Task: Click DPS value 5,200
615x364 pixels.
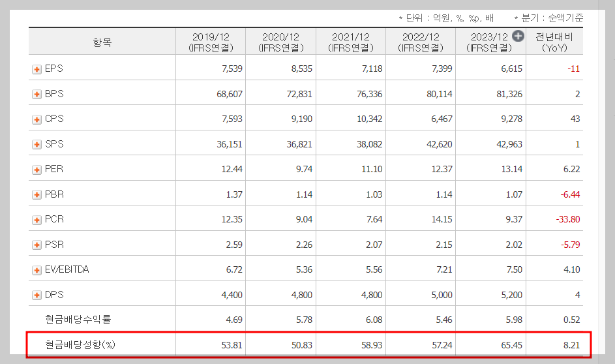Action: [x=512, y=295]
